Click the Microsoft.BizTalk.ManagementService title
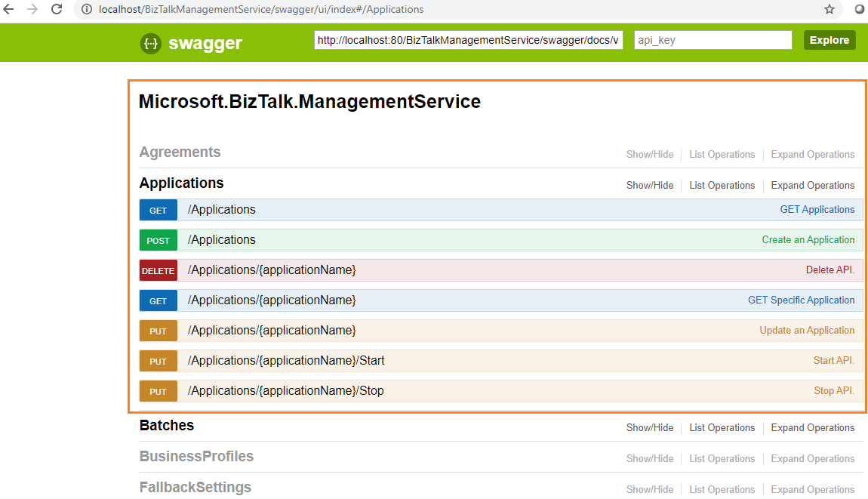The width and height of the screenshot is (868, 499). point(309,102)
